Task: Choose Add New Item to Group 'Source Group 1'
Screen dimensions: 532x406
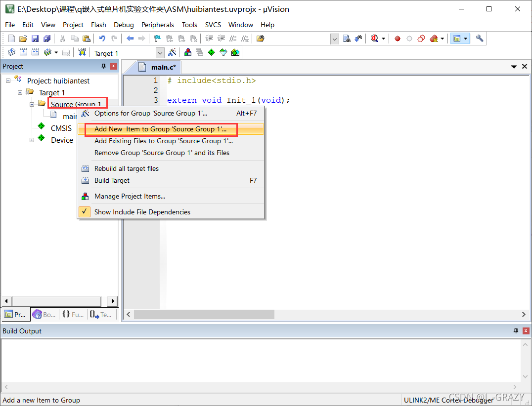Action: point(171,129)
